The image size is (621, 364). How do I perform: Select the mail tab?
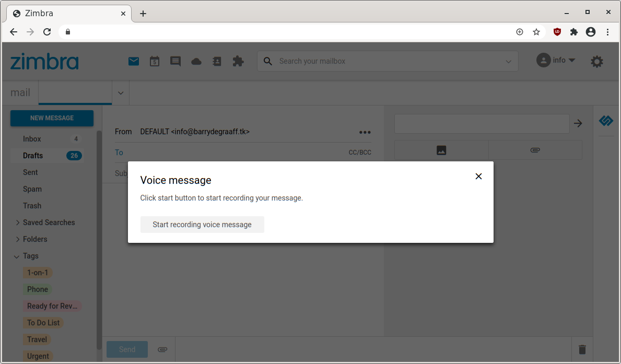coord(20,92)
